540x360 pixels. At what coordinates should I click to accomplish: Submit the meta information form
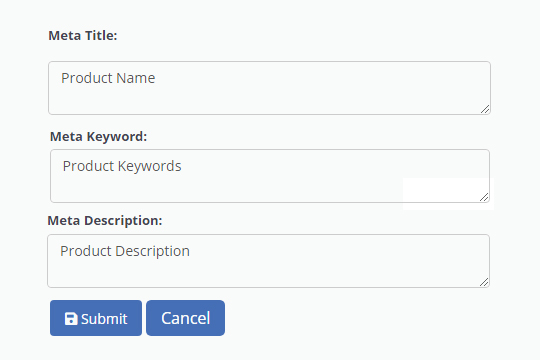(x=96, y=318)
